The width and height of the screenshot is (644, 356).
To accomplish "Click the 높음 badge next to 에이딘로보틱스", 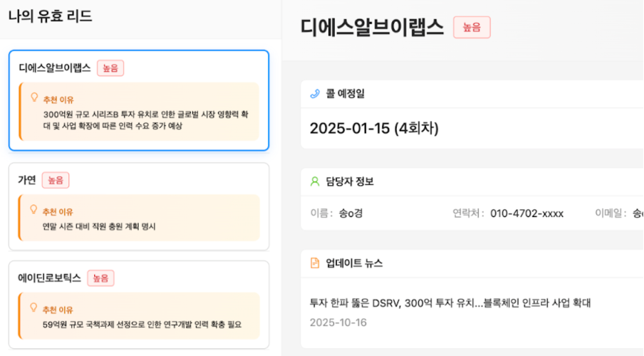I will 100,278.
